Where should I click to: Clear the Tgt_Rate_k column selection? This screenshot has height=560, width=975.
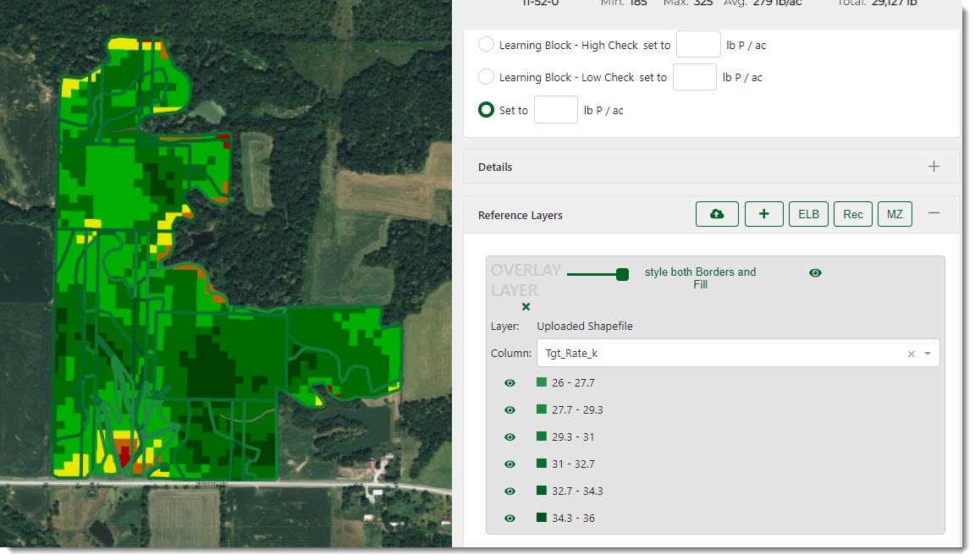click(911, 354)
